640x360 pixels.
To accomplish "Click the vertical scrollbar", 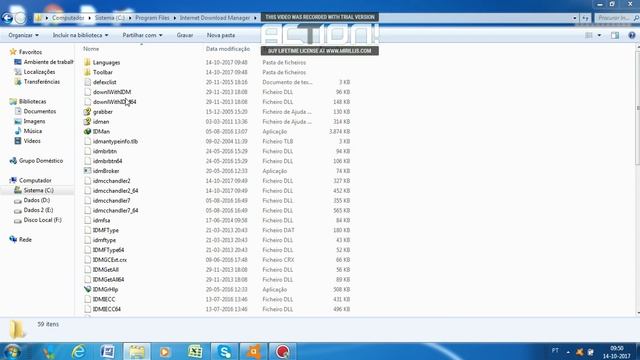I will 638,107.
